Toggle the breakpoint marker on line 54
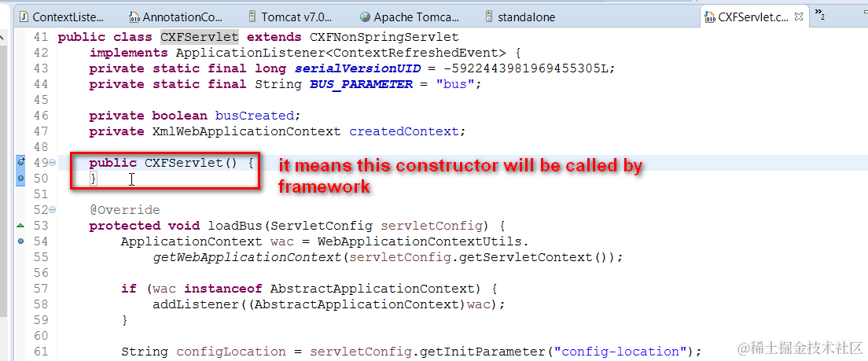This screenshot has width=868, height=361. (21, 241)
